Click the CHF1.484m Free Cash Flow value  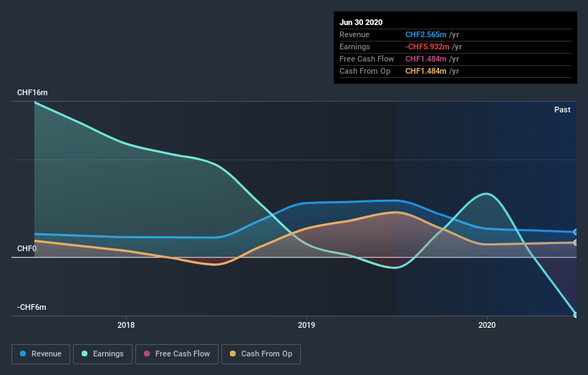point(425,59)
